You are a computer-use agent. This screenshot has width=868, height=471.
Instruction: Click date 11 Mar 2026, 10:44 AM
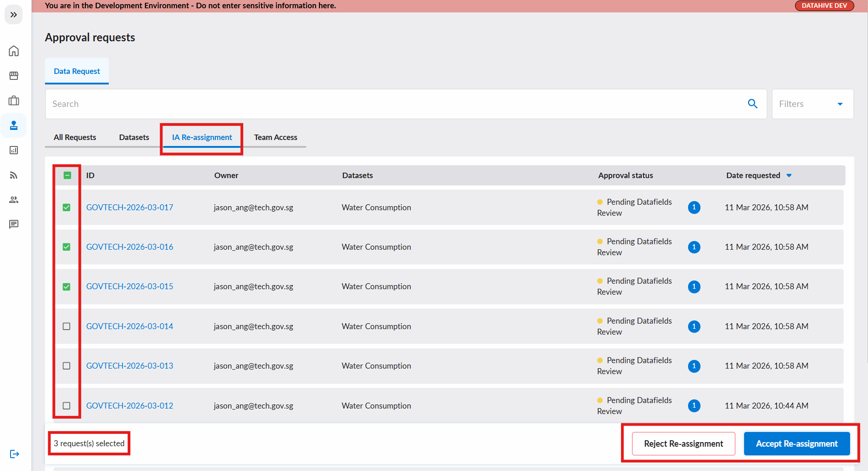(767, 406)
